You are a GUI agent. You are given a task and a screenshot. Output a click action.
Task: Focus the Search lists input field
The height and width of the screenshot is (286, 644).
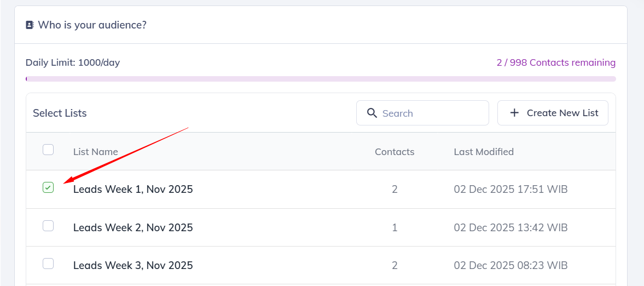pyautogui.click(x=432, y=113)
